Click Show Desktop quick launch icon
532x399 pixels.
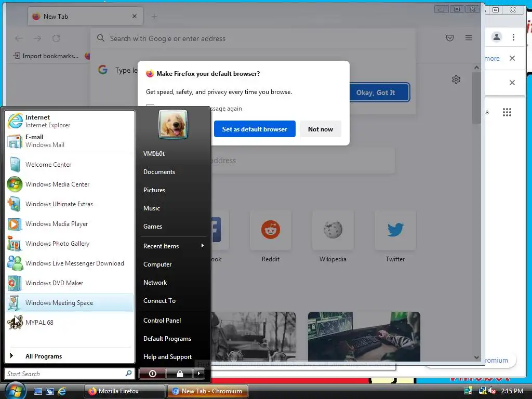37,391
